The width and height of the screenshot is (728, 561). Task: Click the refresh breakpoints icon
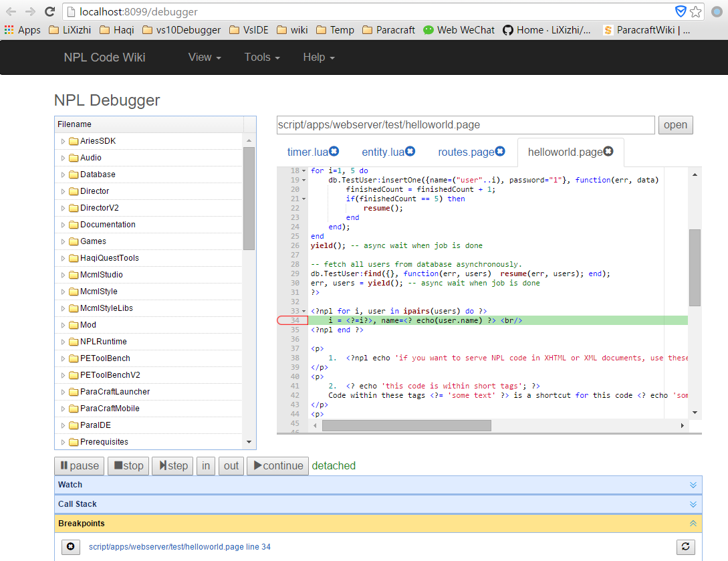(x=685, y=547)
